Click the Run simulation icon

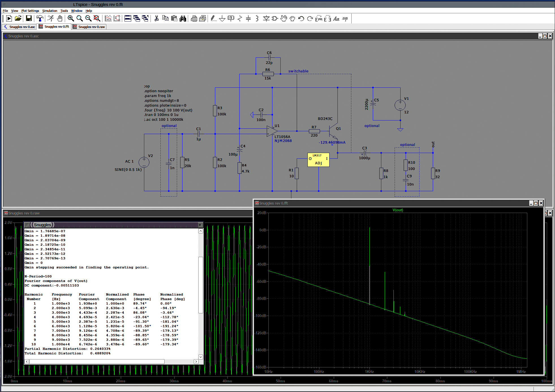pos(9,19)
